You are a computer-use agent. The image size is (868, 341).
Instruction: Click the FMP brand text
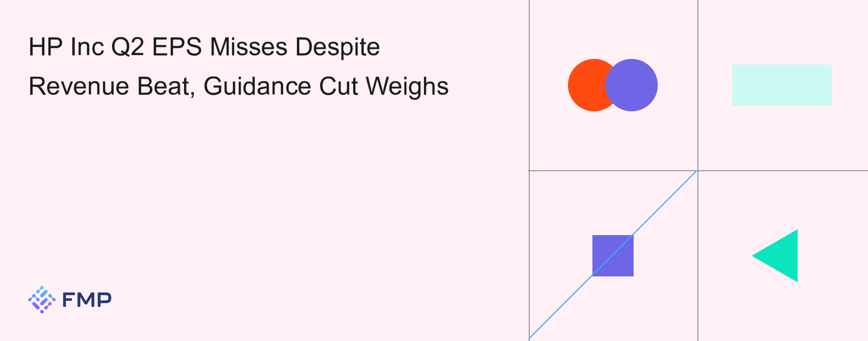pos(87,299)
